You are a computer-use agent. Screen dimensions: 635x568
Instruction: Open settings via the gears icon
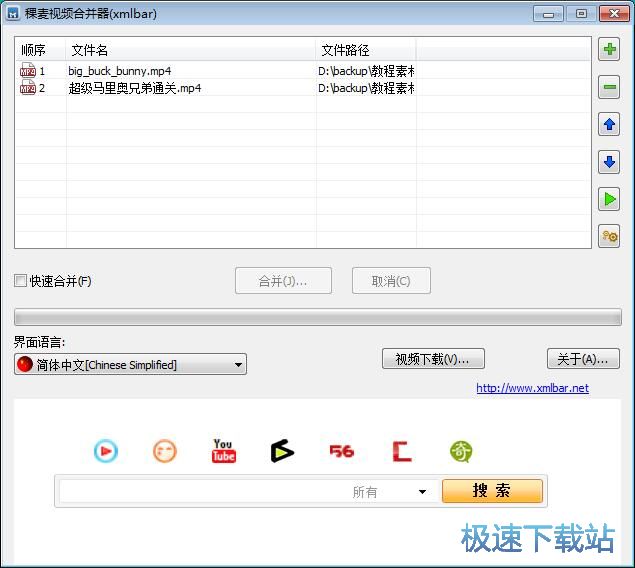click(608, 236)
